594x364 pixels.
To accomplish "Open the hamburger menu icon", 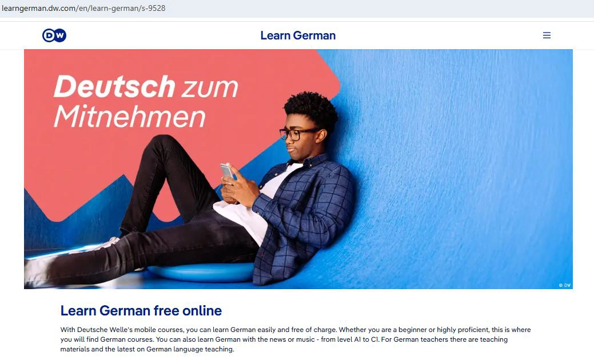I will (x=547, y=35).
